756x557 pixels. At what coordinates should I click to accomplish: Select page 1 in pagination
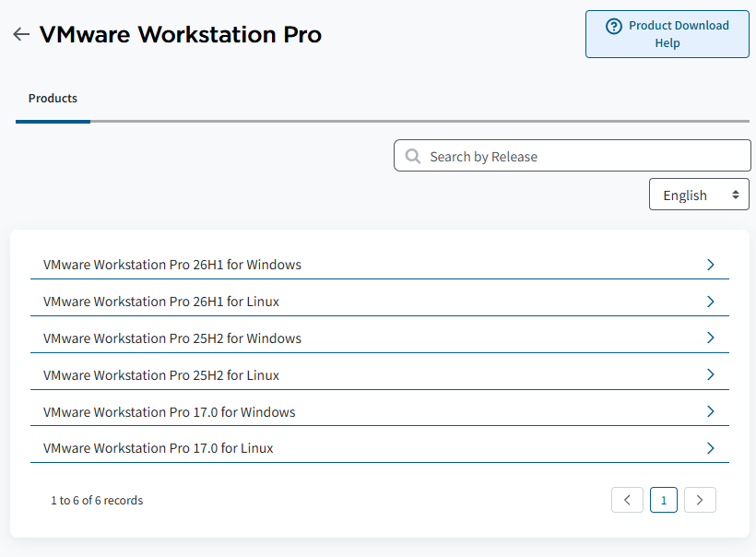[664, 500]
